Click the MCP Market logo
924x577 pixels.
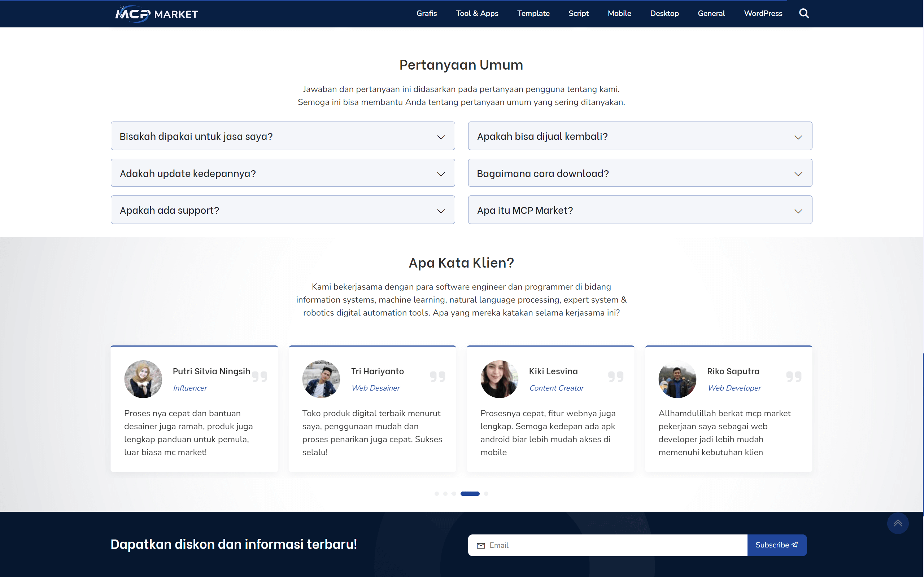coord(156,13)
